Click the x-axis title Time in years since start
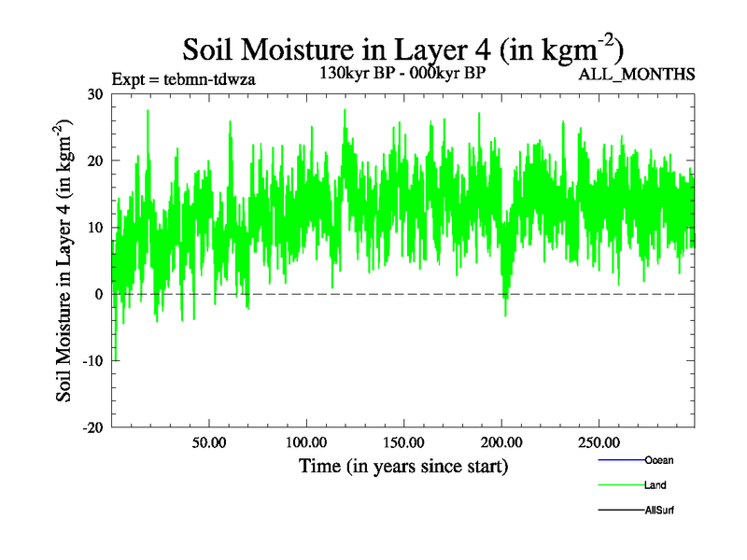Screen dimensions: 747x560 [402, 465]
